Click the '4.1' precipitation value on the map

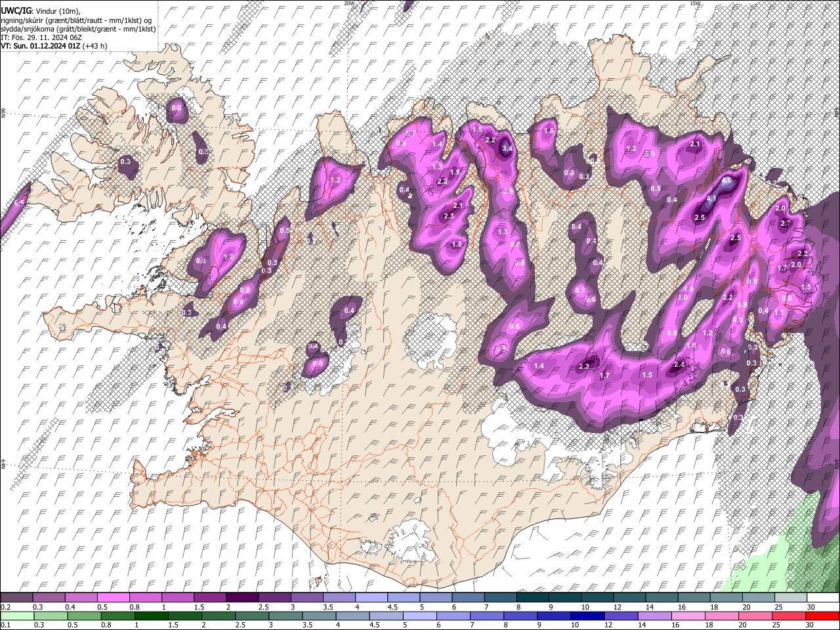pyautogui.click(x=711, y=198)
